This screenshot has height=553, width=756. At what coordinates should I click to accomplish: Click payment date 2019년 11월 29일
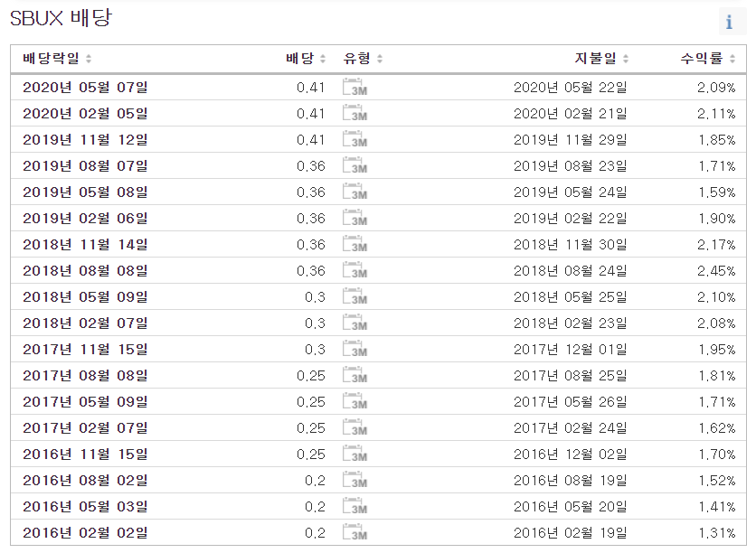(x=571, y=139)
